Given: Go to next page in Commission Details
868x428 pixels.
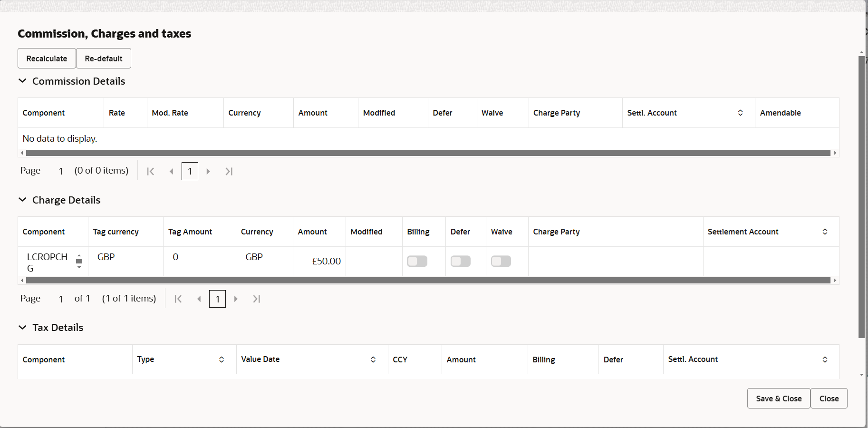Looking at the screenshot, I should click(x=208, y=171).
